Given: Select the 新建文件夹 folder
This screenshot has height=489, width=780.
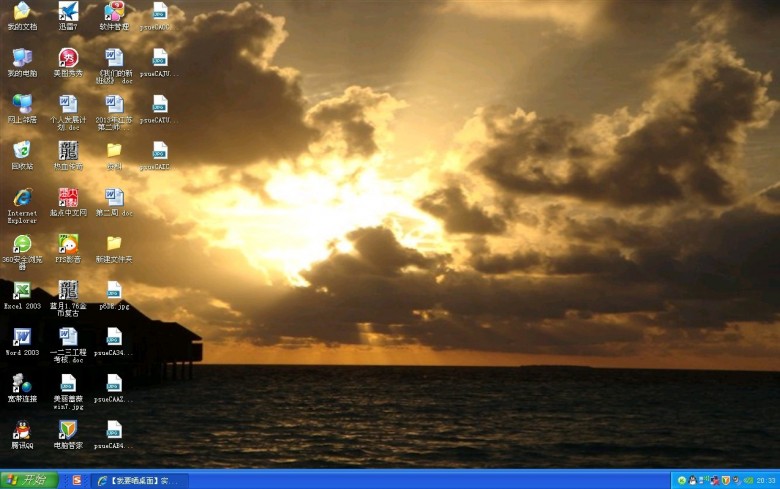Looking at the screenshot, I should coord(114,244).
